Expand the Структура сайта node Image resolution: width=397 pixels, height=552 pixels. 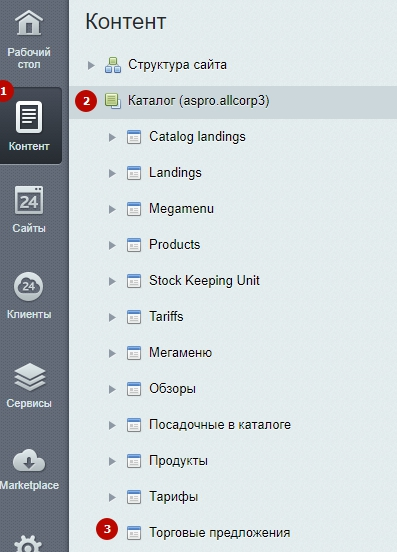(91, 65)
